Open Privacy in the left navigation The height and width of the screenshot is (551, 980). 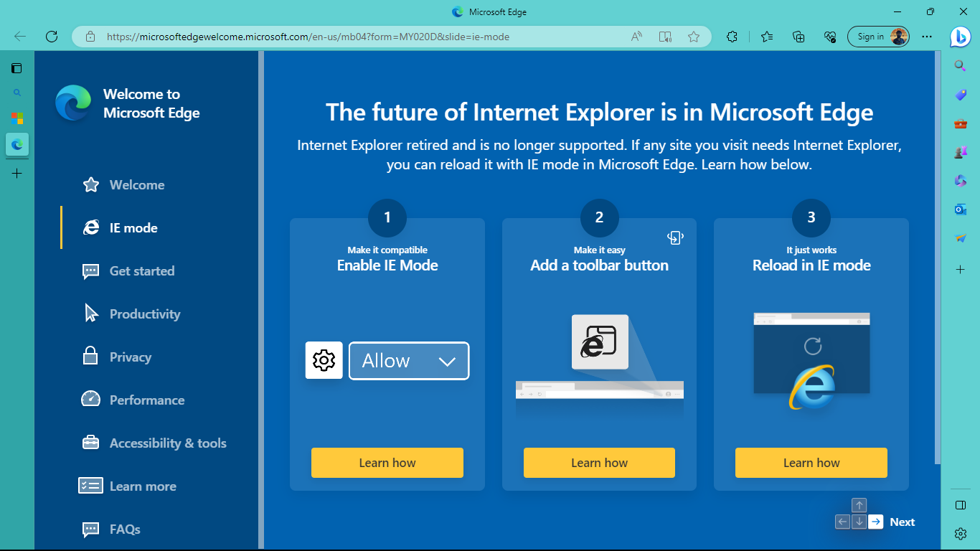pos(131,357)
